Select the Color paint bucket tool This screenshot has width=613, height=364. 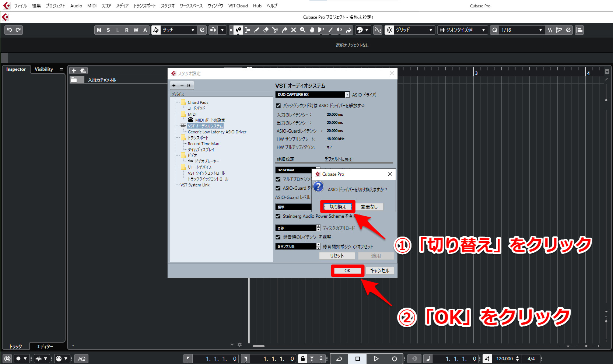coord(349,30)
